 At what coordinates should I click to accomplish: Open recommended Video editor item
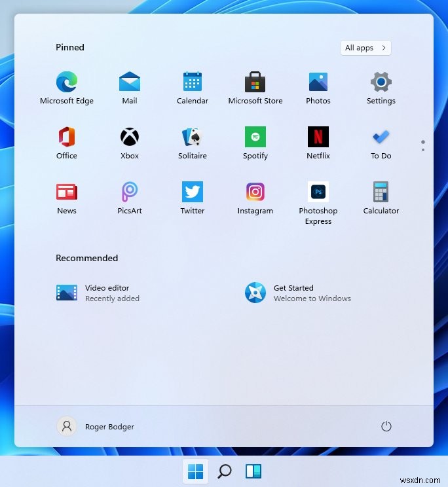(98, 293)
